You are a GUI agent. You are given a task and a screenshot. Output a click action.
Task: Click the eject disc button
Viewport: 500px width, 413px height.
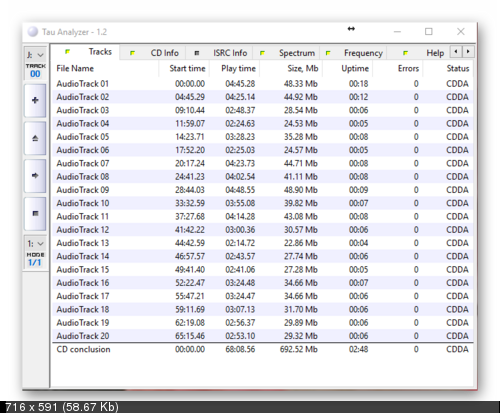(35, 138)
